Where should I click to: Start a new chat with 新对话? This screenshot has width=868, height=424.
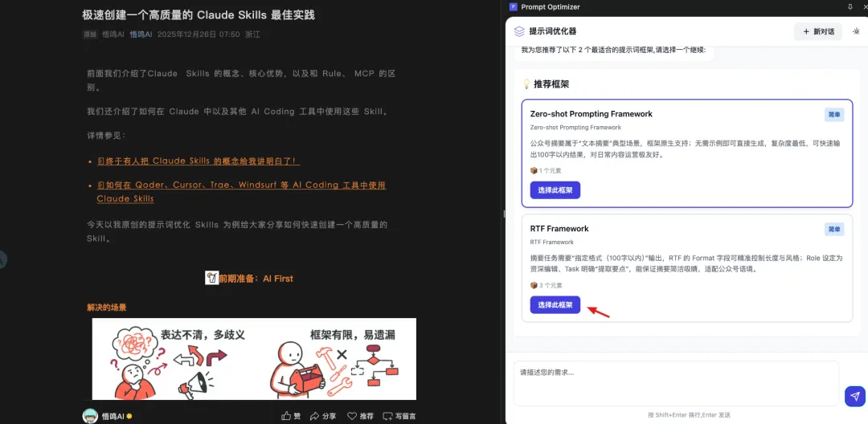(818, 31)
